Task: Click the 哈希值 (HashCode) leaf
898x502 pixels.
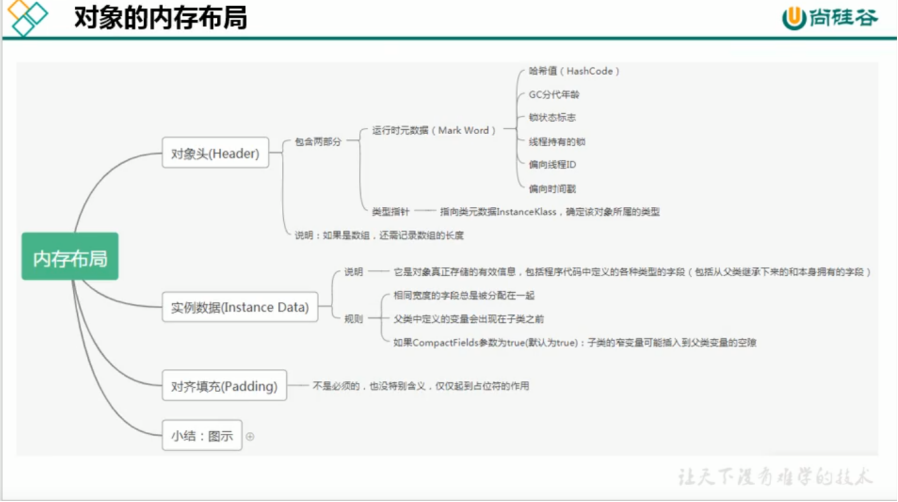Action: 574,71
